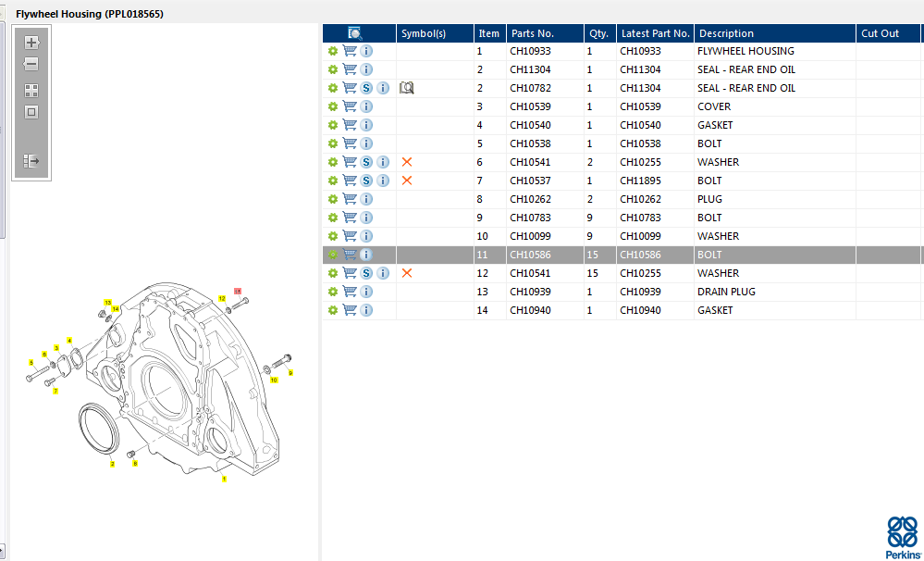The image size is (924, 561).
Task: Add COVER CH10539 to cart
Action: [350, 106]
